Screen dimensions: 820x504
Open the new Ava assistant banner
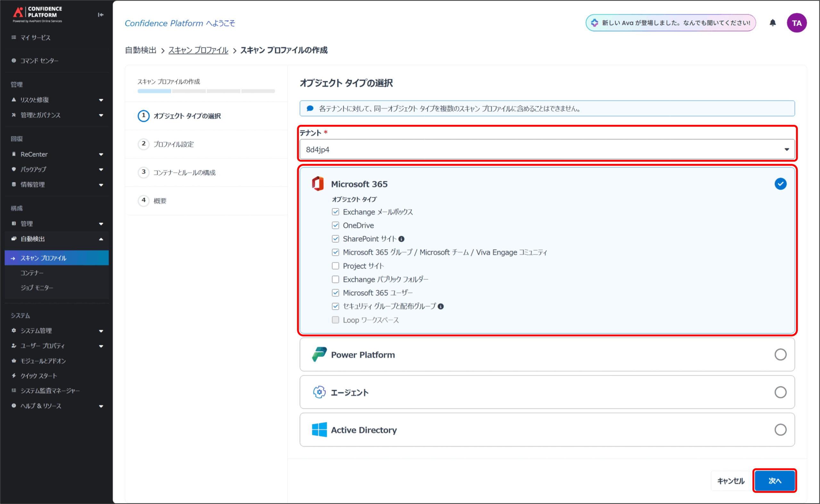670,23
